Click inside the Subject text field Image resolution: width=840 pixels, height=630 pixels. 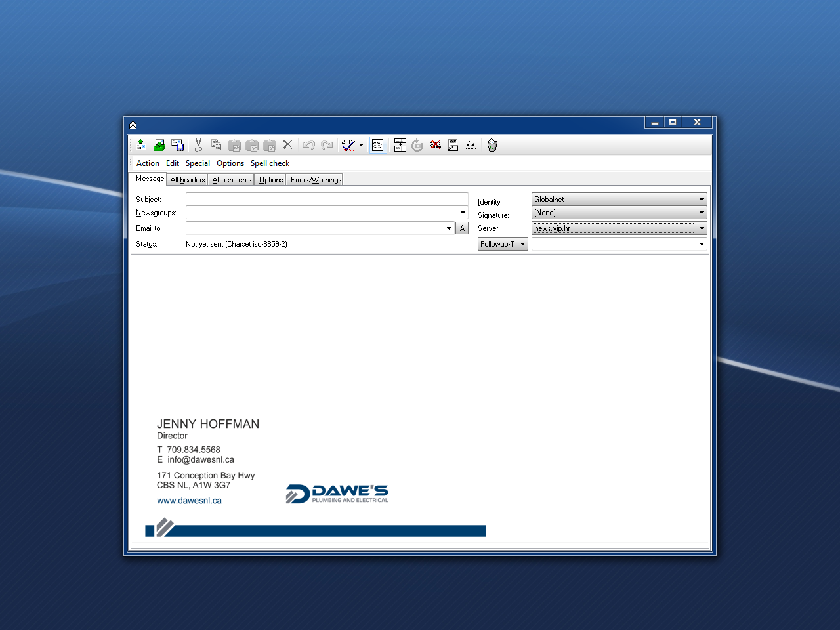click(326, 199)
